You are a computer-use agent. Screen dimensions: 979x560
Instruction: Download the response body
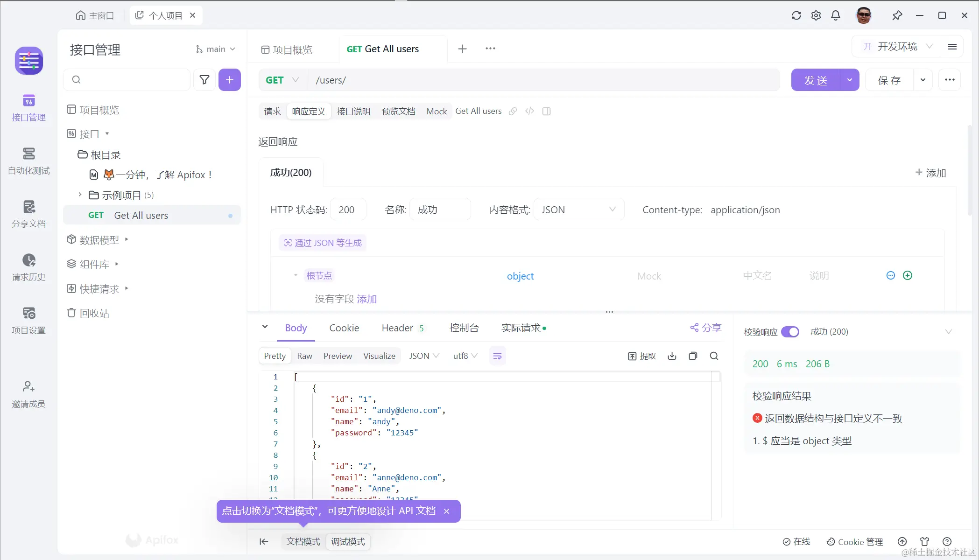coord(672,356)
